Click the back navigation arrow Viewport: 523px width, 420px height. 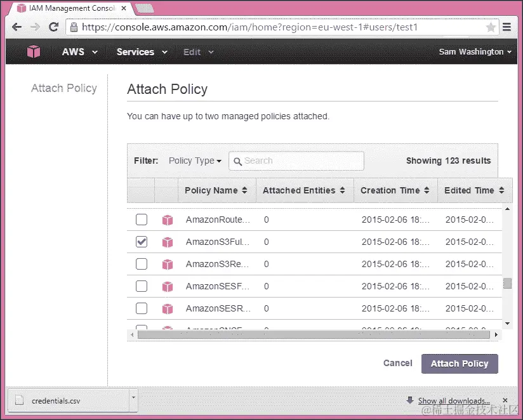[x=17, y=27]
